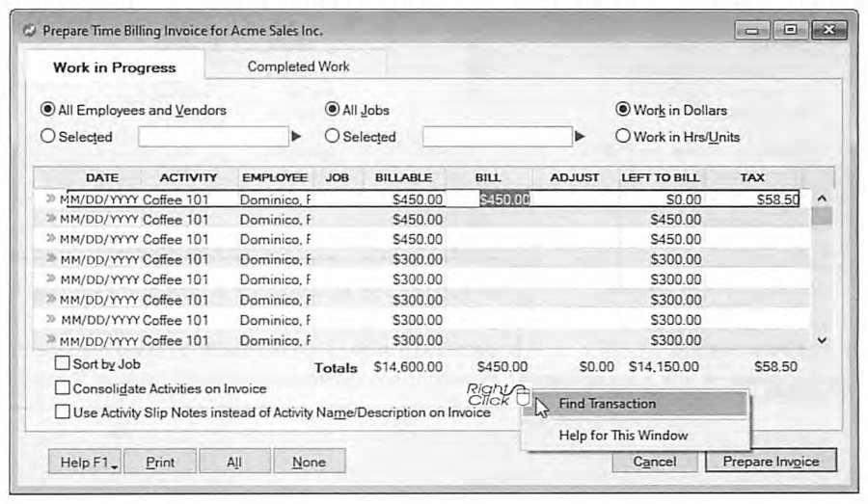The width and height of the screenshot is (868, 504).
Task: Click the search arrow next to the jobs Selected field
Action: (x=580, y=136)
